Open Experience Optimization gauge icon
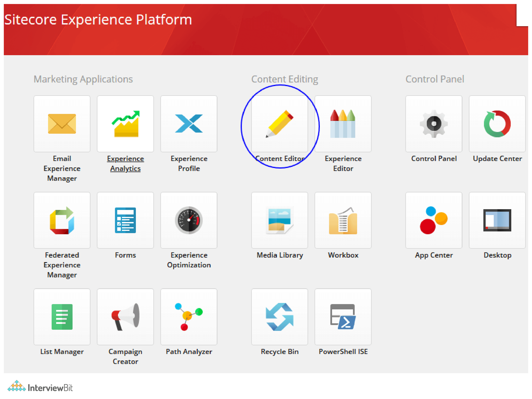Image resolution: width=532 pixels, height=399 pixels. tap(189, 220)
